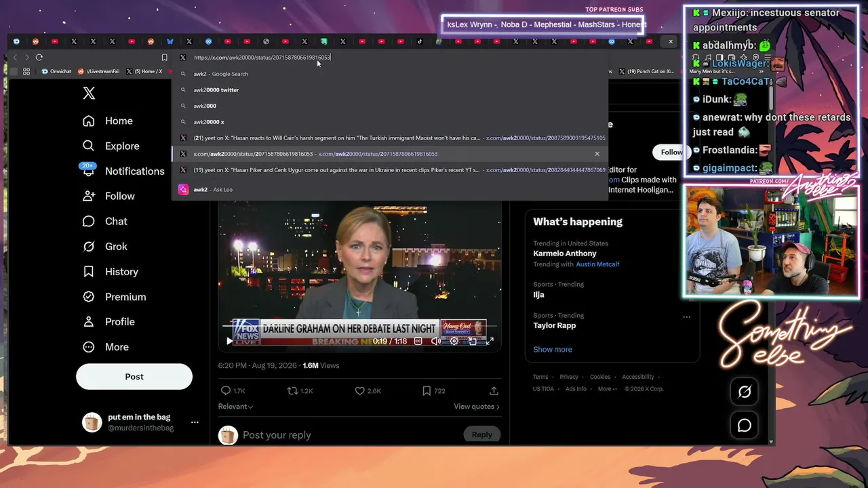Open History in the X sidebar

(x=111, y=271)
